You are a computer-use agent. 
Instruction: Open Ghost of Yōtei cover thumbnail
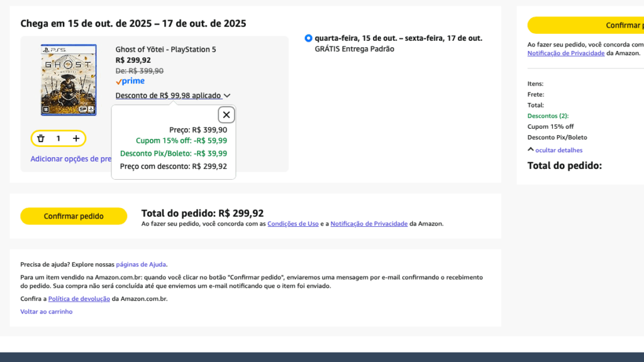[69, 80]
